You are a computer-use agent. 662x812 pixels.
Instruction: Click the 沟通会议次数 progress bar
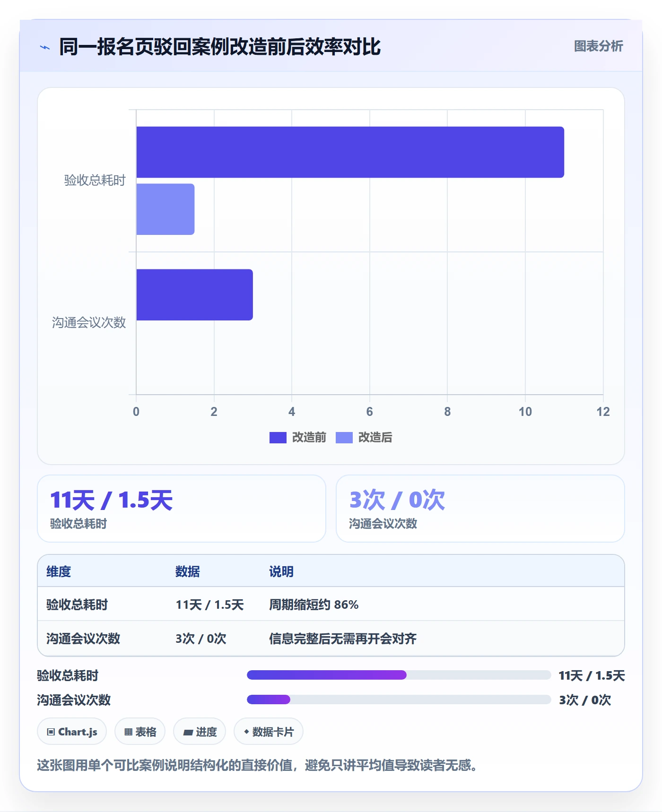tap(399, 700)
